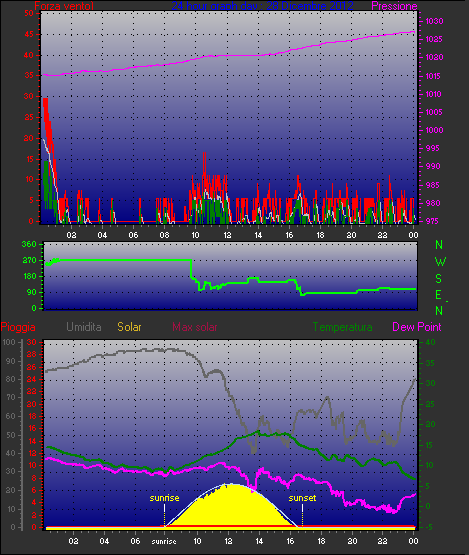Click the 1030 pressure axis value

(x=434, y=21)
